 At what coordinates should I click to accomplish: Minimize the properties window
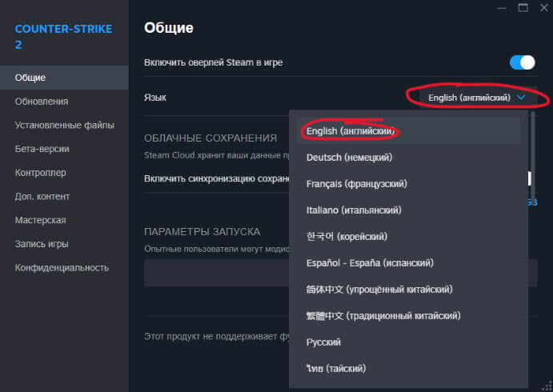click(x=500, y=7)
